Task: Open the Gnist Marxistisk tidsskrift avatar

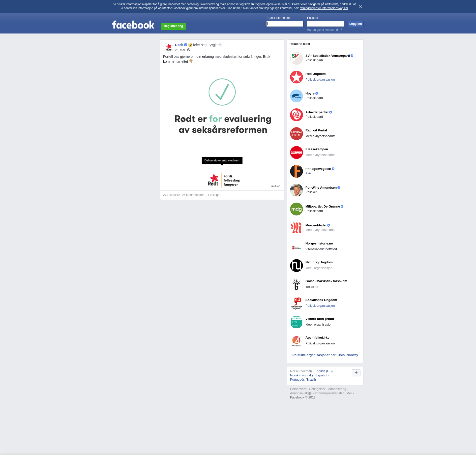Action: 297,284
